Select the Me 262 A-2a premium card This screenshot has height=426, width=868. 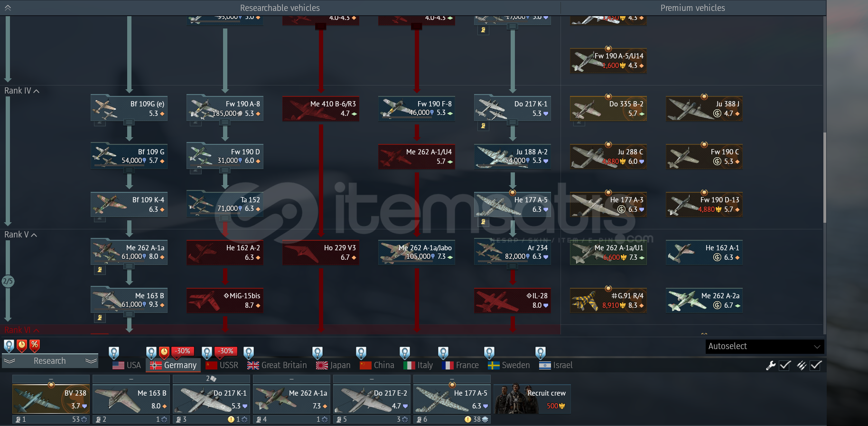point(704,300)
